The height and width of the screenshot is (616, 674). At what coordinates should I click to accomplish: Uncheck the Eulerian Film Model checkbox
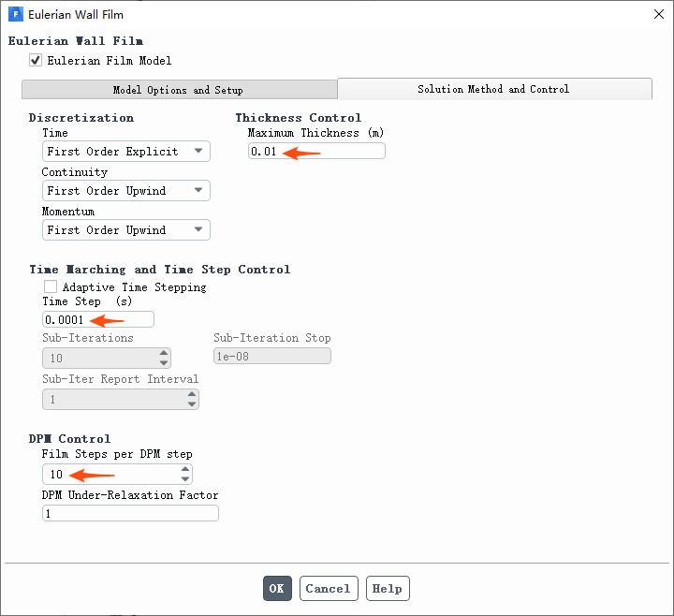coord(36,60)
